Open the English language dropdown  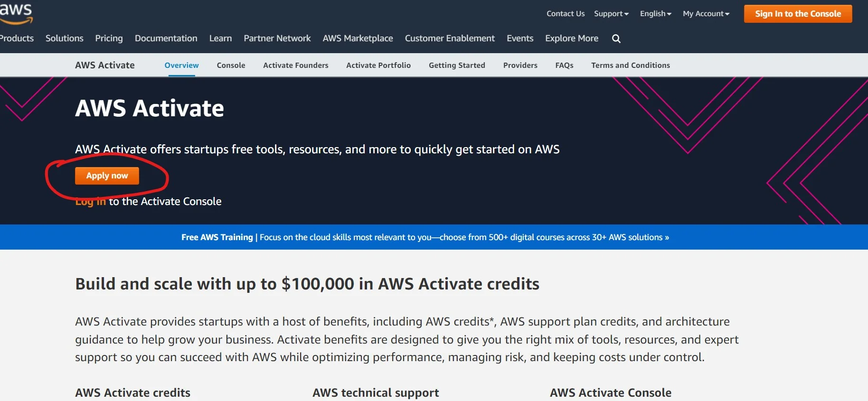655,14
